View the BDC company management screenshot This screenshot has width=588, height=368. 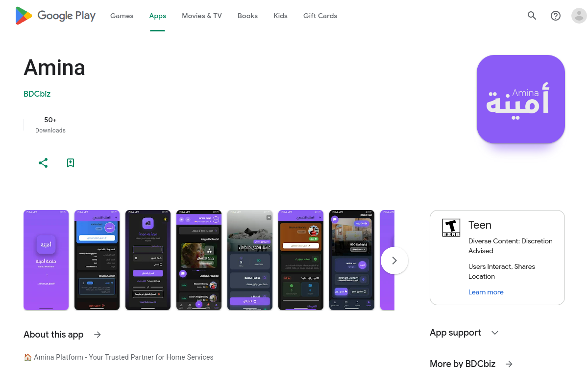(352, 260)
